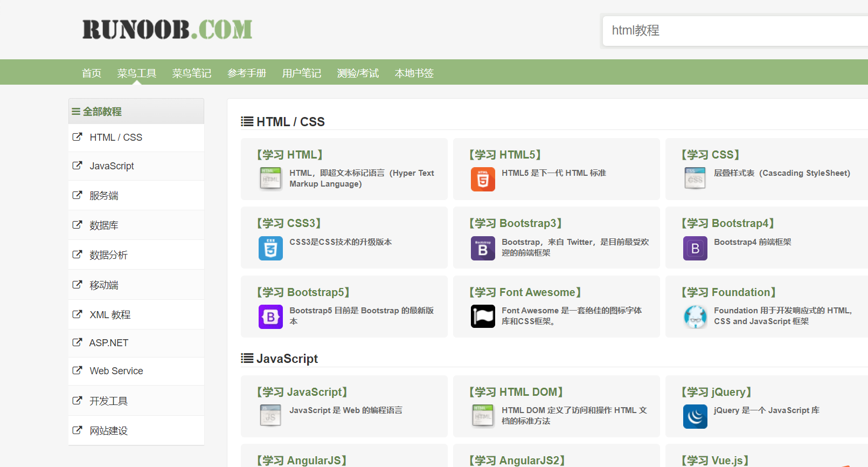Viewport: 868px width, 467px height.
Task: Click the 全部教程 sidebar header
Action: [x=102, y=112]
